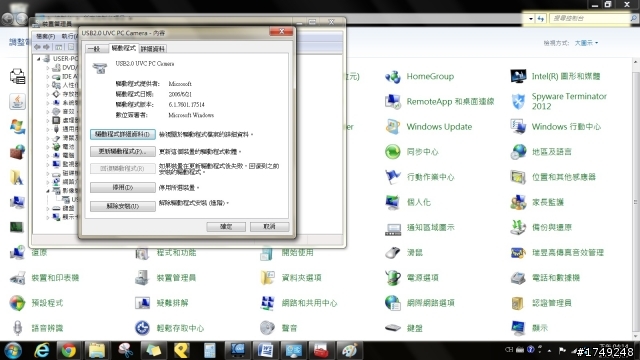
Task: Collapse the USER-PC root node
Action: [39, 59]
